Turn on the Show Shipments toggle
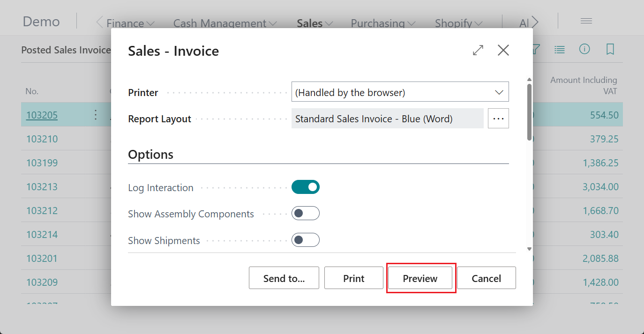 click(306, 240)
